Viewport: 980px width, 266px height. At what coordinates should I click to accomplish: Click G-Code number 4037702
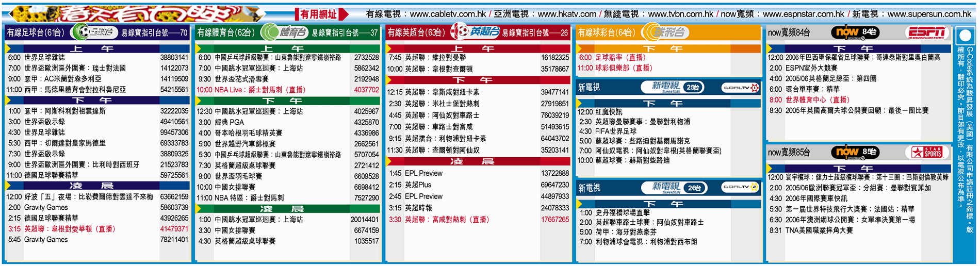[x=366, y=90]
